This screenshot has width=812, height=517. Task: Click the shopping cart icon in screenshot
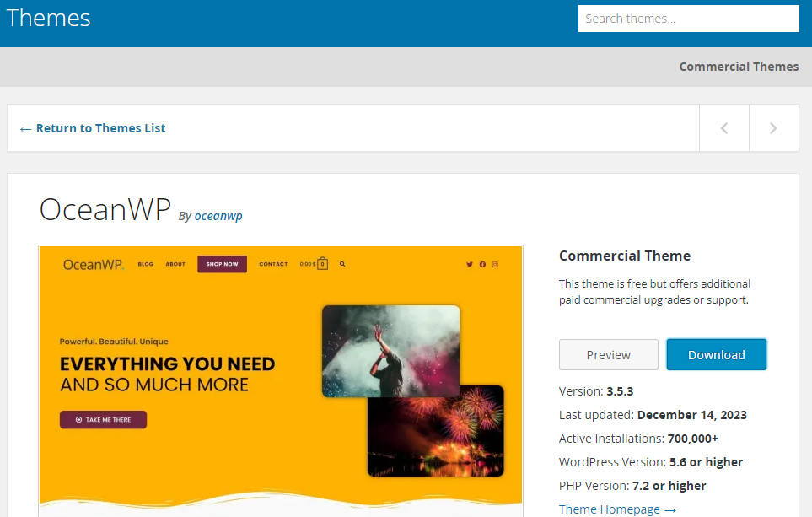click(322, 264)
